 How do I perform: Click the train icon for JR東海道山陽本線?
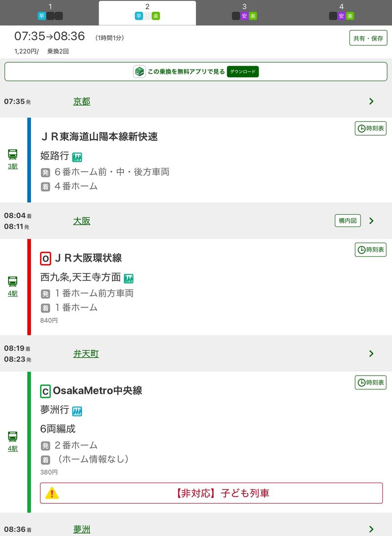pos(13,154)
